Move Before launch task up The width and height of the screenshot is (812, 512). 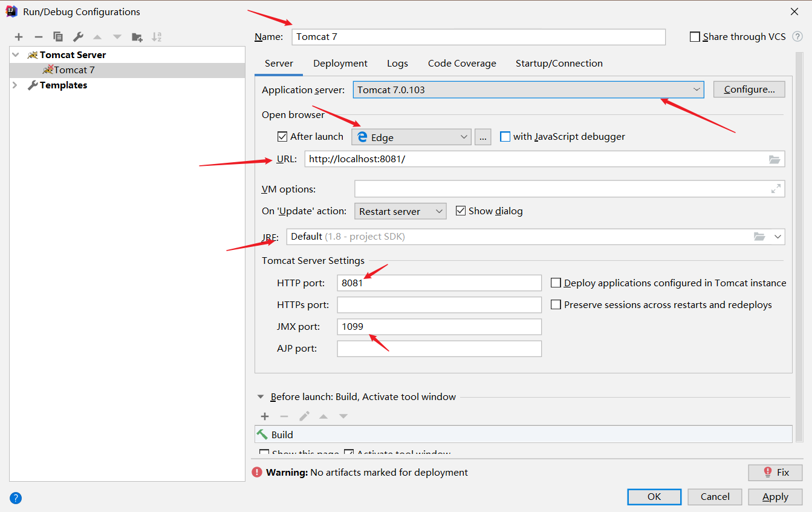(x=323, y=416)
